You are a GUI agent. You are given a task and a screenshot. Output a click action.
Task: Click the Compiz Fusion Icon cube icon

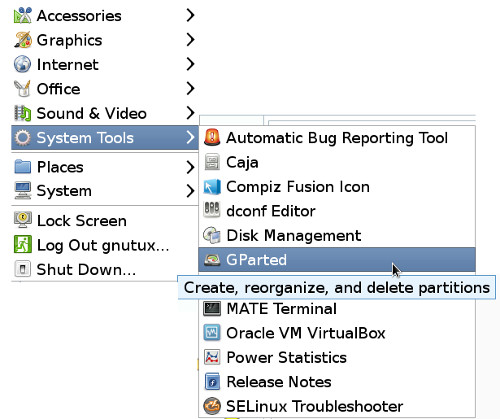212,187
